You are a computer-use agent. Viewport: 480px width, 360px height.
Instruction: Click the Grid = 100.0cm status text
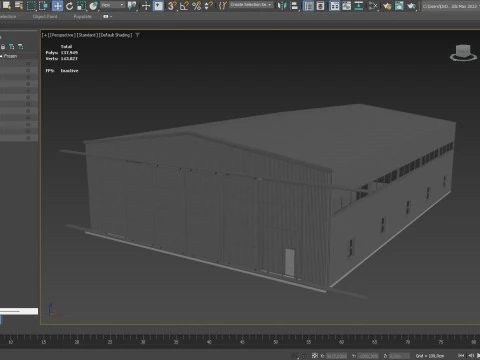pyautogui.click(x=430, y=356)
